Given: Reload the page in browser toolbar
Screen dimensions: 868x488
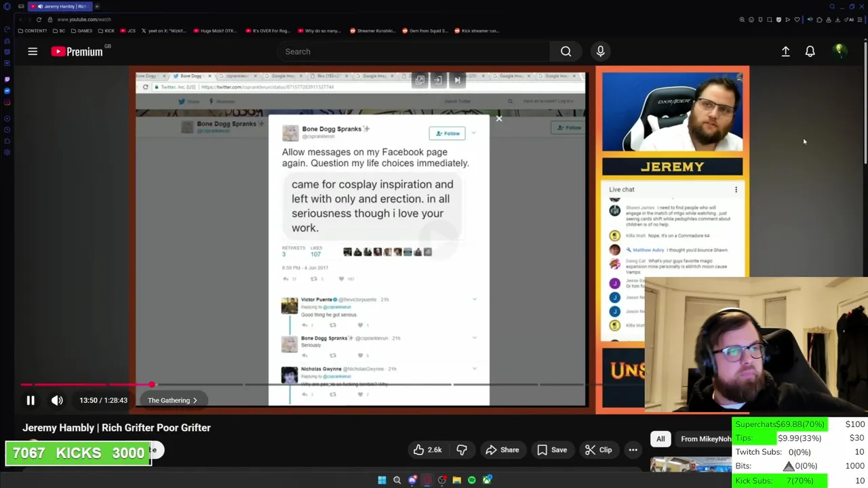Looking at the screenshot, I should pos(39,20).
